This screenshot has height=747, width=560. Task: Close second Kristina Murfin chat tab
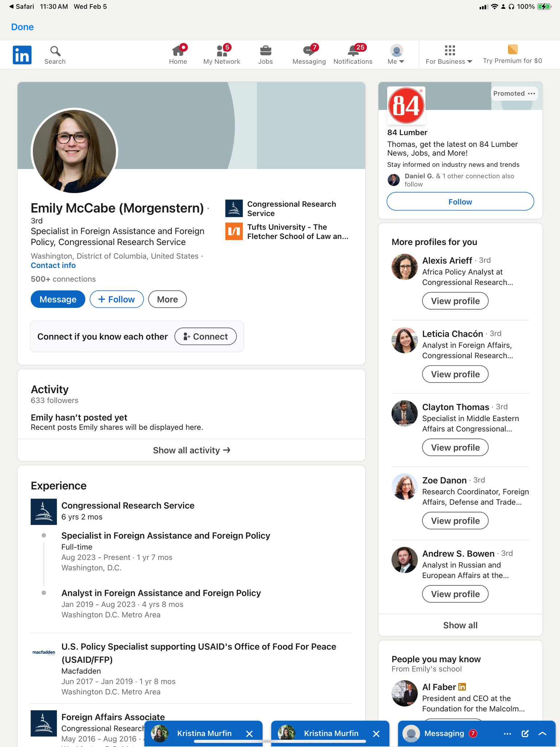tap(376, 734)
